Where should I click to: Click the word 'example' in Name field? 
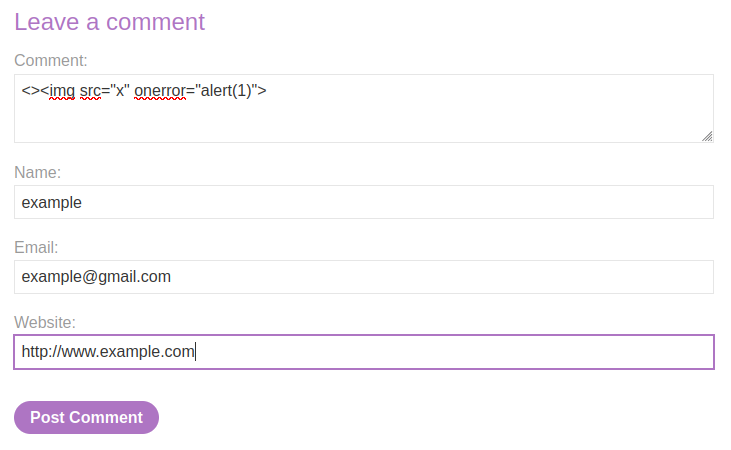click(52, 203)
